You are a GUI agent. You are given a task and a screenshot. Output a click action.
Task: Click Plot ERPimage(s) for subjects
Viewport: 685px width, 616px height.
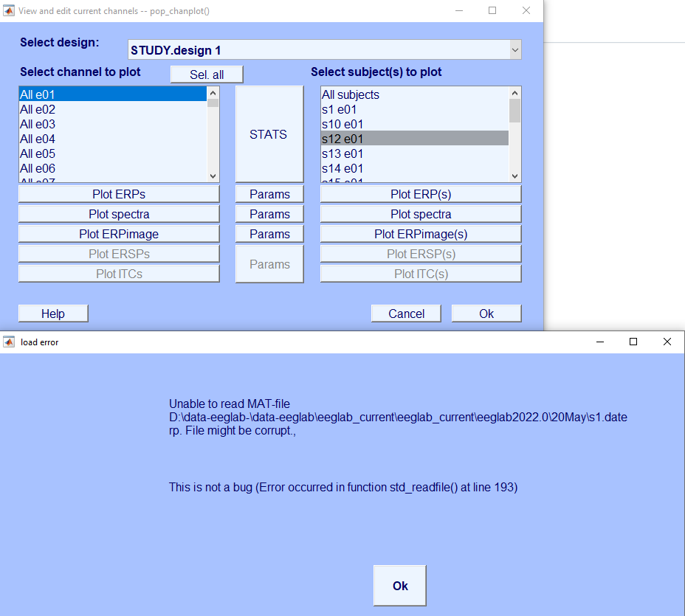point(420,233)
